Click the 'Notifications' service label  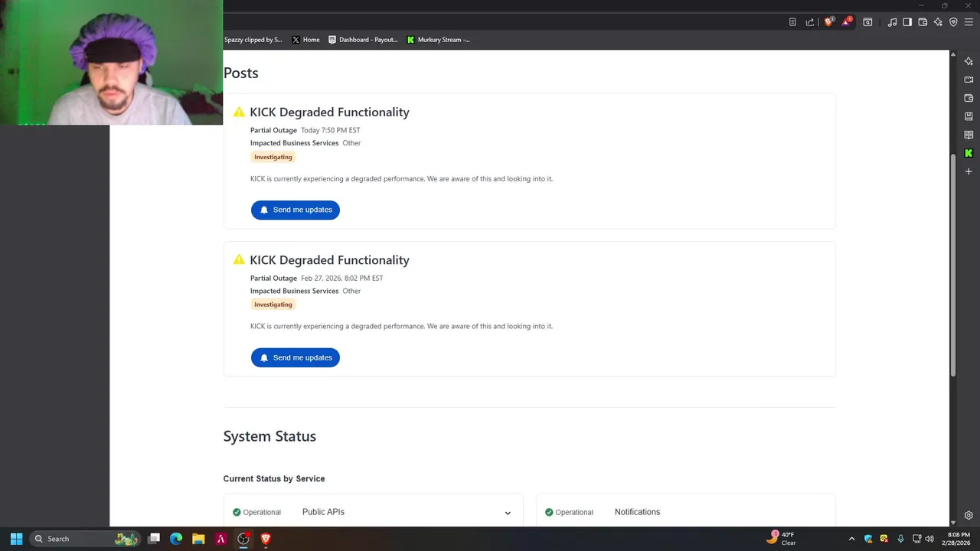pos(637,512)
